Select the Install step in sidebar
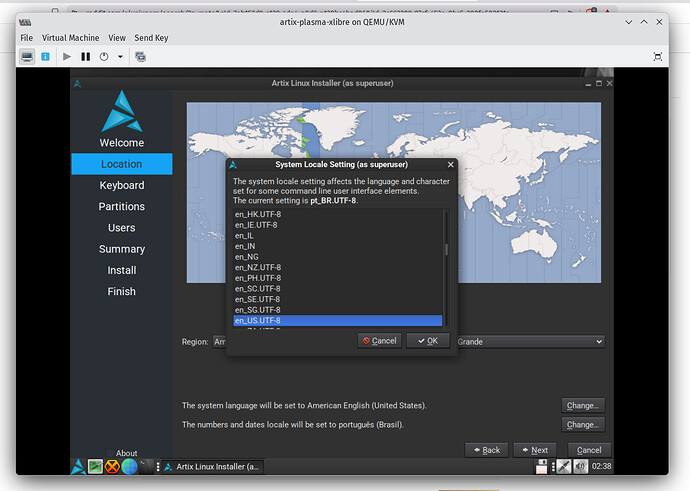The width and height of the screenshot is (690, 491). click(x=122, y=270)
